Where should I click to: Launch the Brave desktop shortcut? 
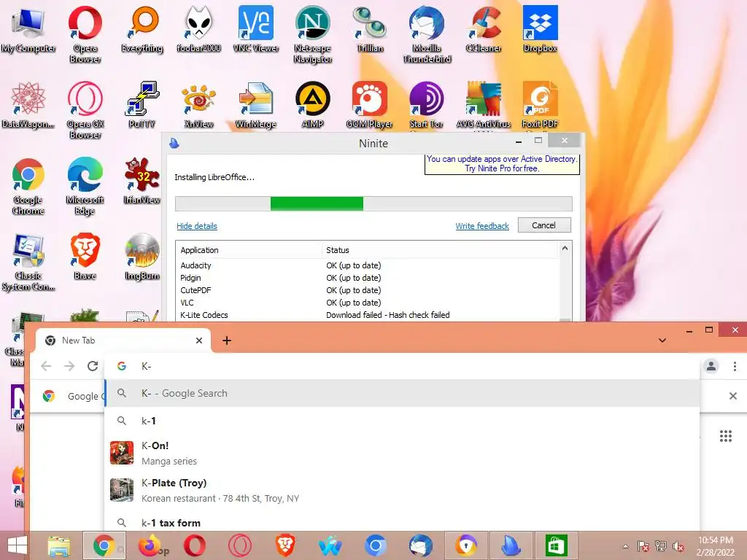[x=85, y=256]
